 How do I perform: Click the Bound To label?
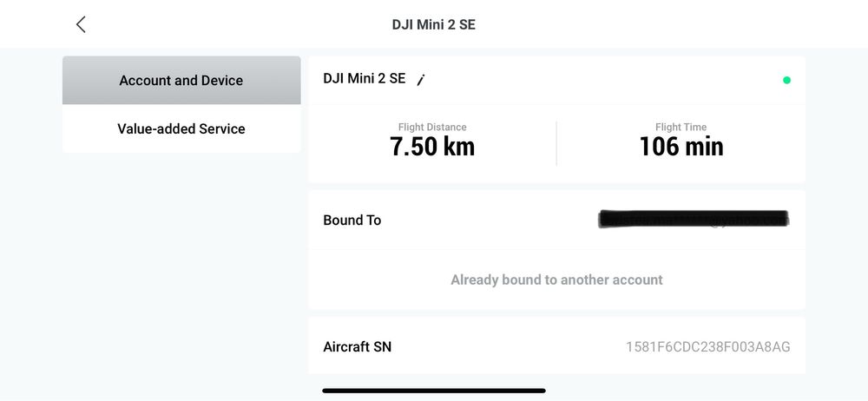(x=352, y=220)
